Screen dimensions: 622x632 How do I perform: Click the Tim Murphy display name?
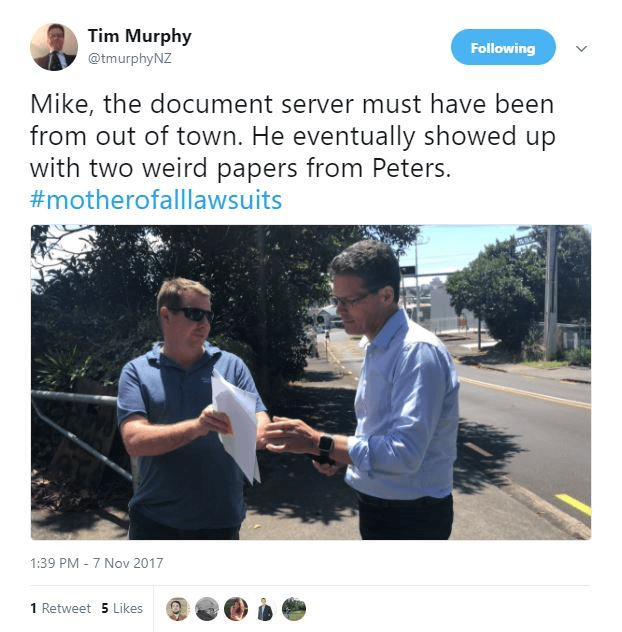[139, 36]
